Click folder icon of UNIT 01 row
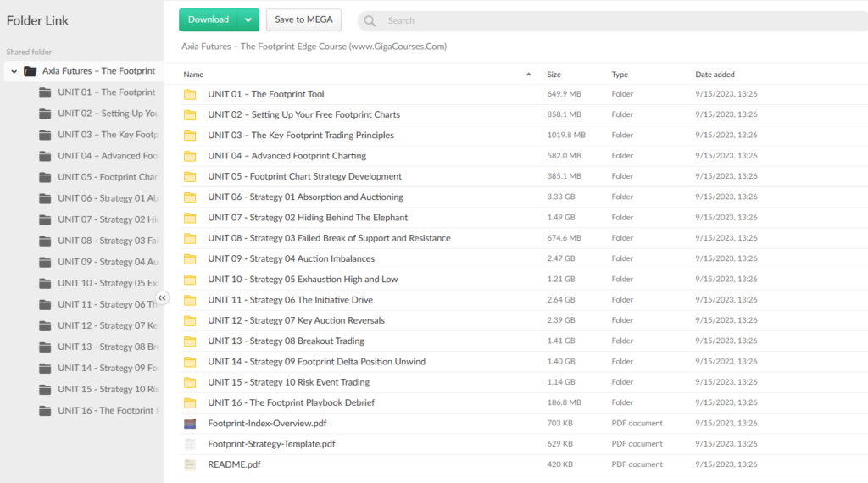This screenshot has height=483, width=868. [190, 95]
